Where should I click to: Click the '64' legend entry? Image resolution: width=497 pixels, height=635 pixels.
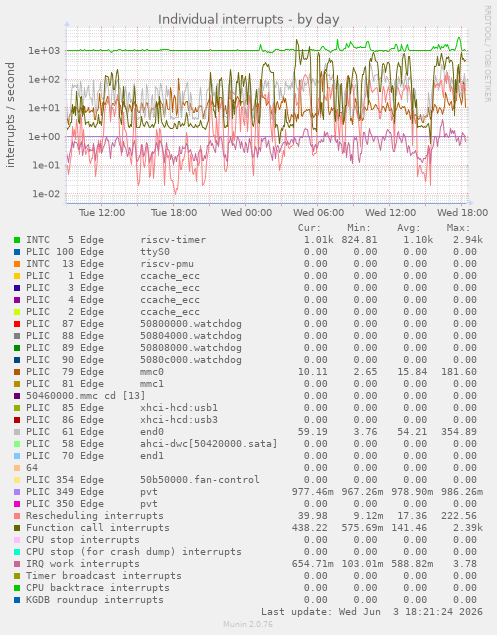[x=32, y=468]
